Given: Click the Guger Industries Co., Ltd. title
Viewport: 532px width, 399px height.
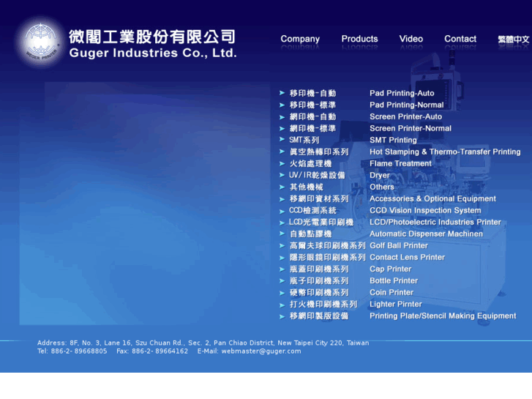Looking at the screenshot, I should (x=153, y=53).
